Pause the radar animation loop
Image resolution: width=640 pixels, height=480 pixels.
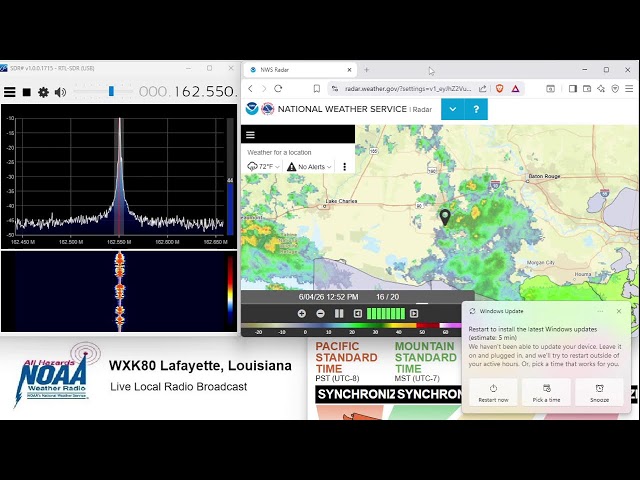339,313
